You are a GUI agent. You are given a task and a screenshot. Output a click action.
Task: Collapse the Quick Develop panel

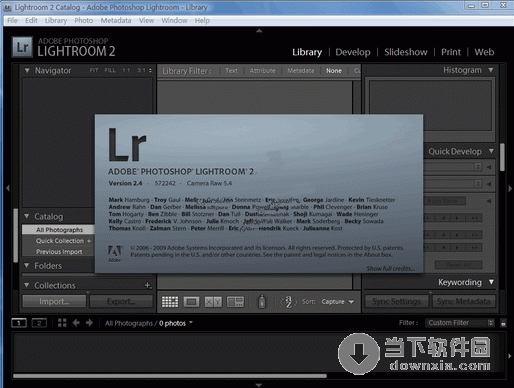[491, 151]
